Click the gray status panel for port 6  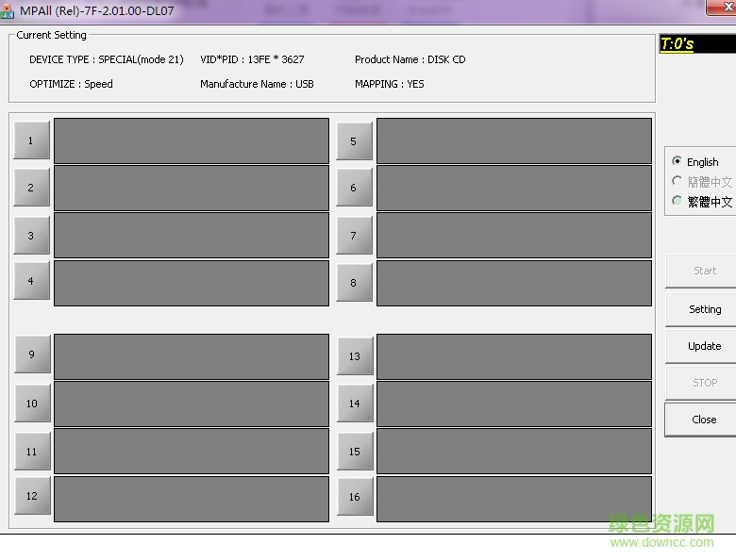pos(513,188)
